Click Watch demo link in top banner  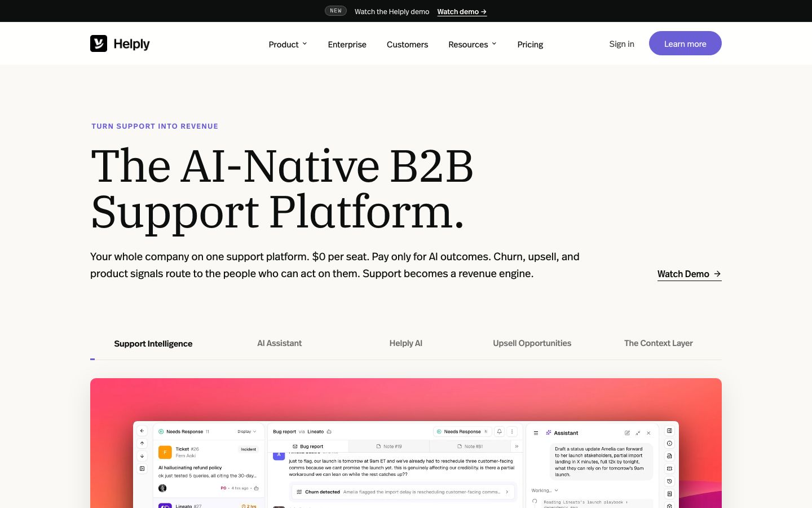click(462, 11)
